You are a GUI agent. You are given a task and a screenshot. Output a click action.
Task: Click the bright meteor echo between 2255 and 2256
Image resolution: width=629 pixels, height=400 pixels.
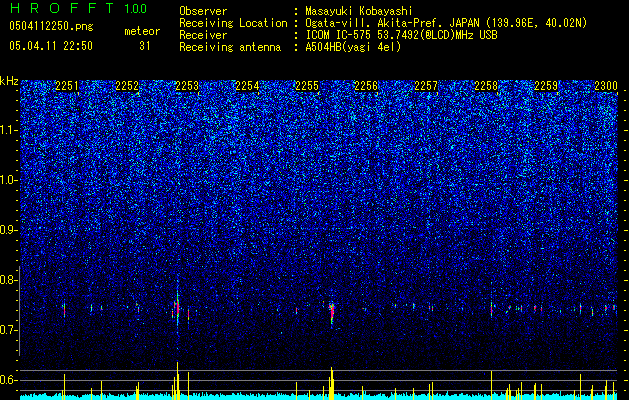[x=332, y=313]
